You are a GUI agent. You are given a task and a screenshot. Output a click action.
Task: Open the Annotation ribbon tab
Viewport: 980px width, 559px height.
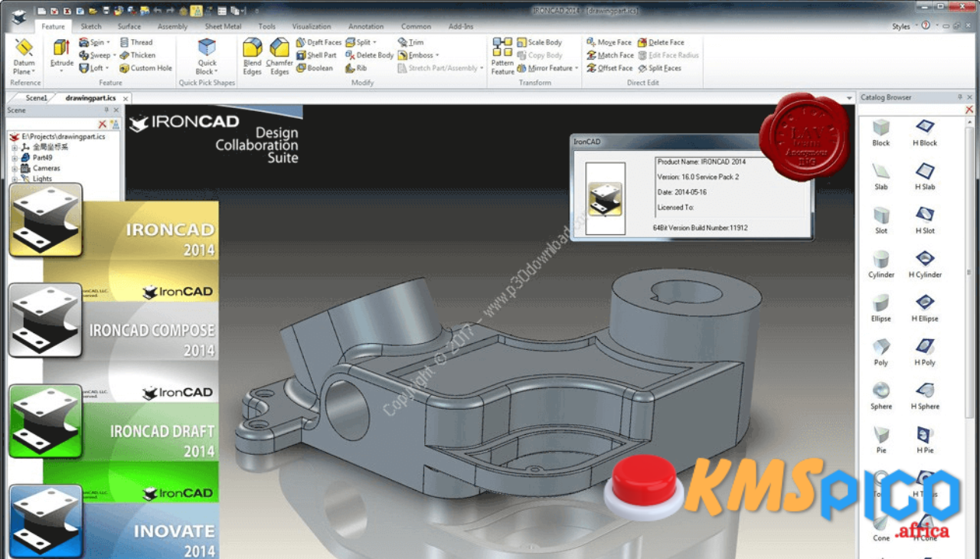(366, 26)
